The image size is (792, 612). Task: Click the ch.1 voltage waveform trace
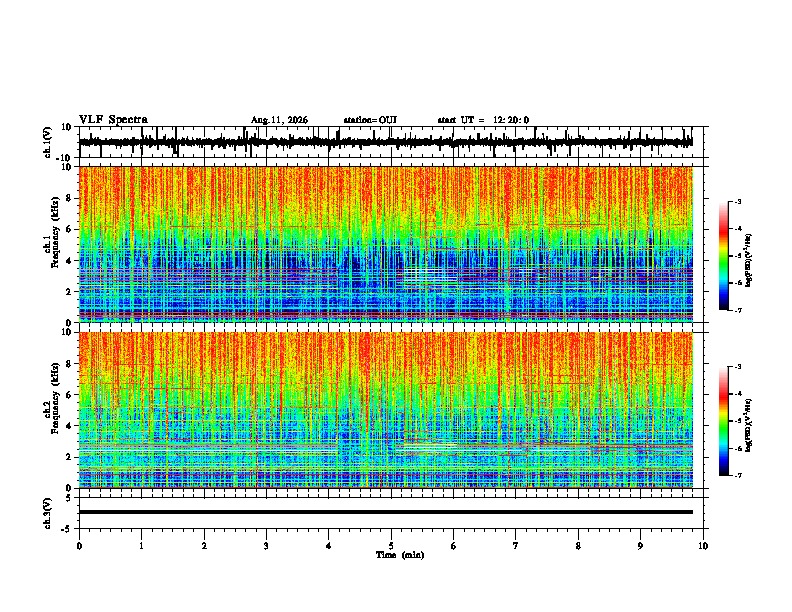coord(385,142)
